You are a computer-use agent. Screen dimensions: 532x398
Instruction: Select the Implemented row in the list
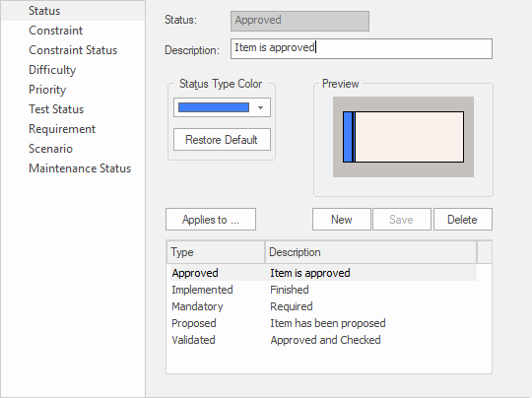click(x=323, y=290)
